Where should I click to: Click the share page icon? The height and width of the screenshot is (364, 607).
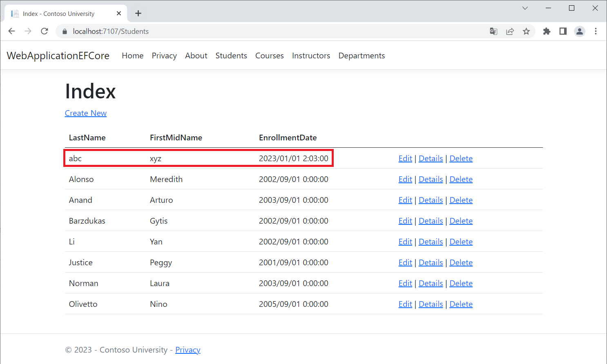(510, 31)
